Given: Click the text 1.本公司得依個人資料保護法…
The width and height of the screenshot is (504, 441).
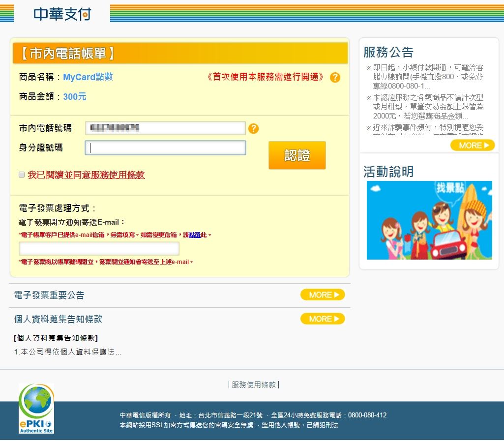Looking at the screenshot, I should pyautogui.click(x=68, y=352).
